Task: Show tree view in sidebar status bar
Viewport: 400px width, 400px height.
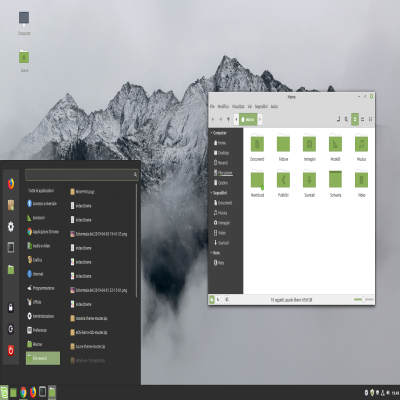Action: click(218, 300)
